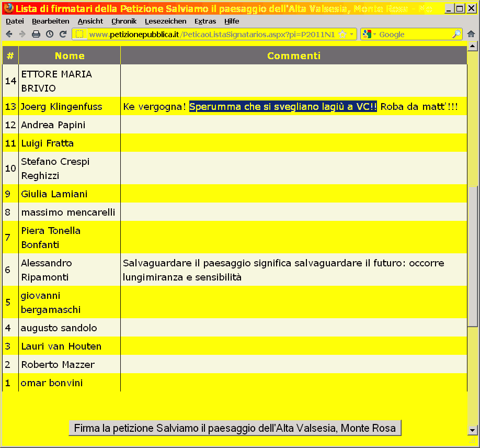The height and width of the screenshot is (448, 480).
Task: Click the search magnifying glass icon
Action: pos(456,34)
